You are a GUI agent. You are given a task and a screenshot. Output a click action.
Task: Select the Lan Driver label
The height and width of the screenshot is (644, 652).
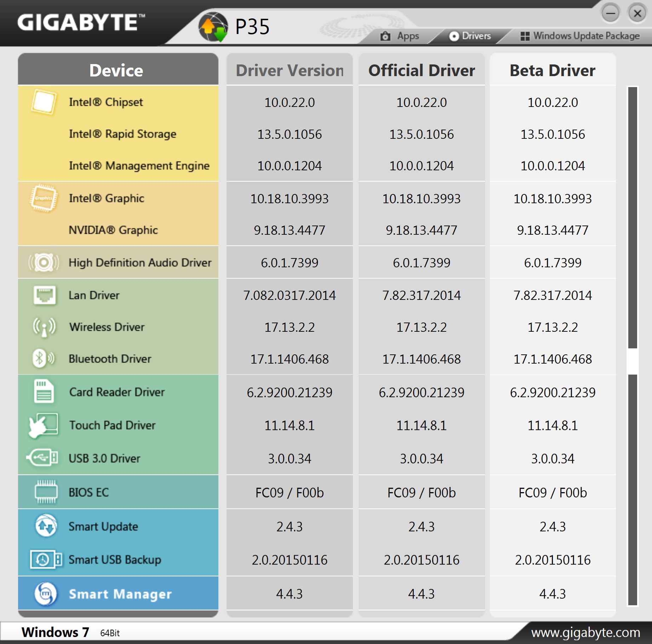point(94,295)
